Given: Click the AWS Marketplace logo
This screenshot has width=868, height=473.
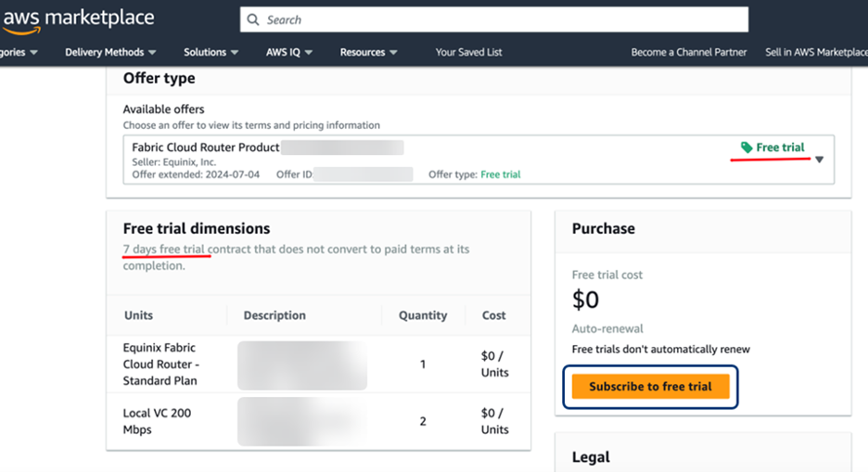Looking at the screenshot, I should [78, 19].
